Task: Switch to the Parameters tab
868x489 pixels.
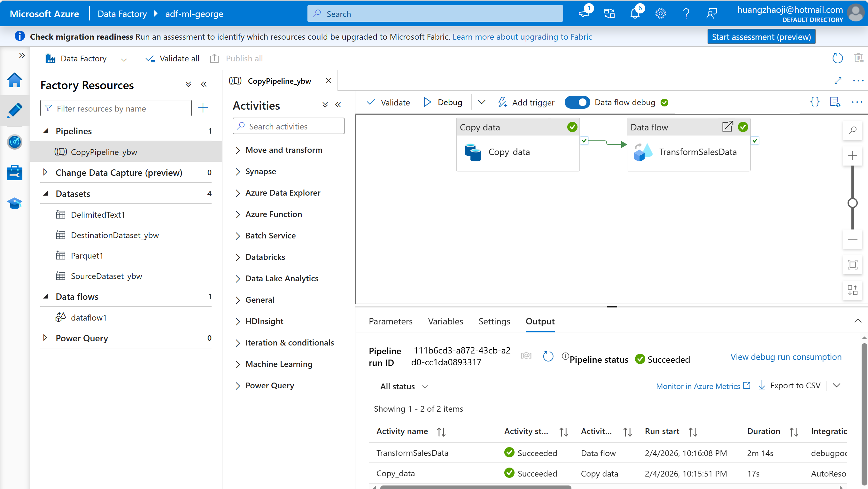Action: (x=390, y=321)
